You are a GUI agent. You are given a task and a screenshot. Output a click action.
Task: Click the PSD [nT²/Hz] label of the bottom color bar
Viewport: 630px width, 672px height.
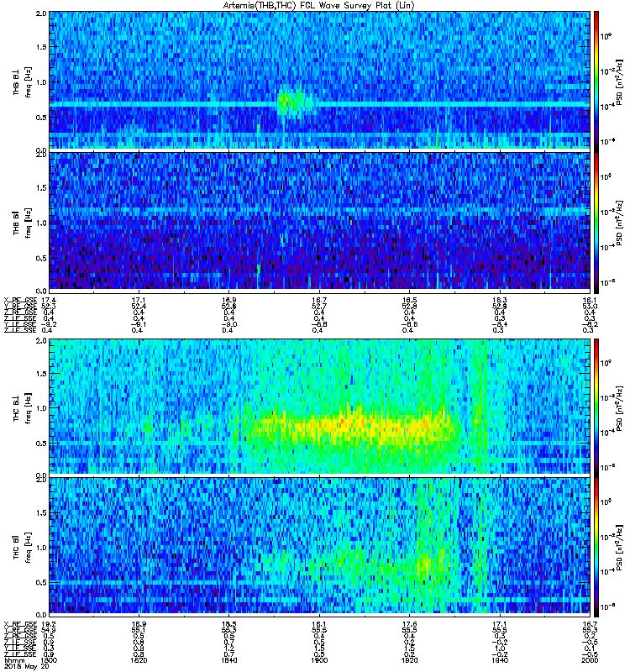tap(619, 548)
